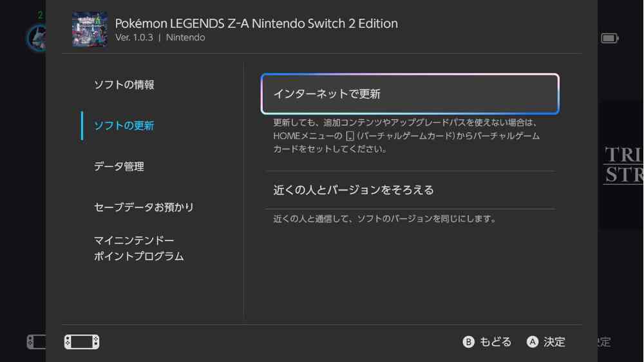Open the ソフトの情報 menu item
Viewport: 644px width, 362px height.
coord(124,85)
